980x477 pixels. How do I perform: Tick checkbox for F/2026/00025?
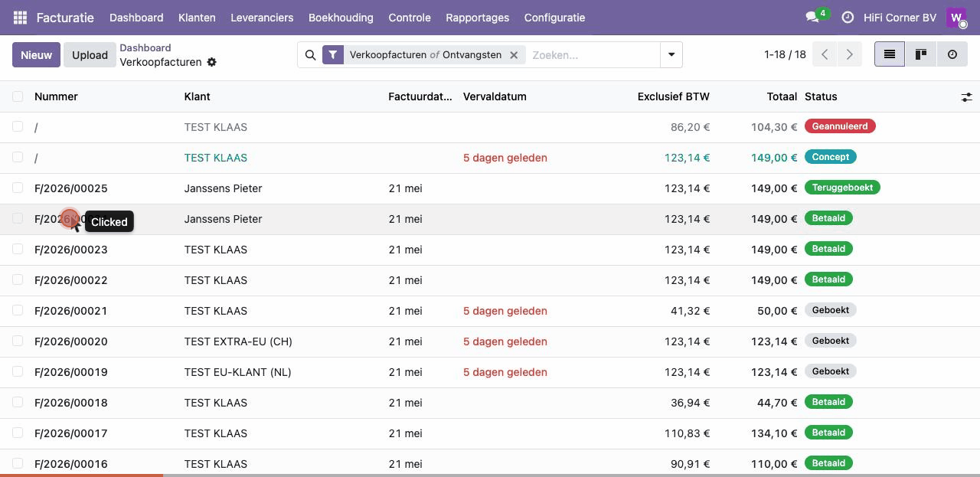pos(18,188)
